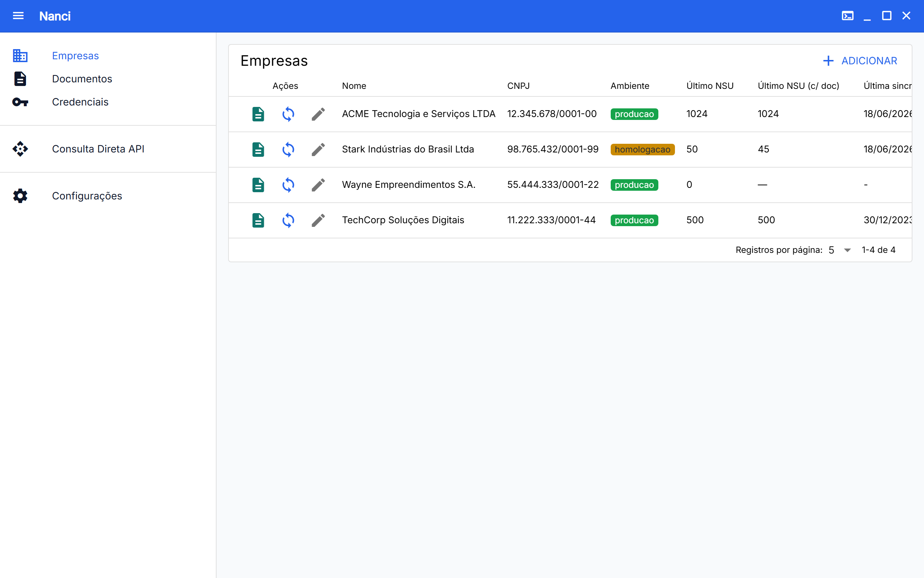Edit Stark Indústrias do Brasil Ltda

(x=318, y=150)
